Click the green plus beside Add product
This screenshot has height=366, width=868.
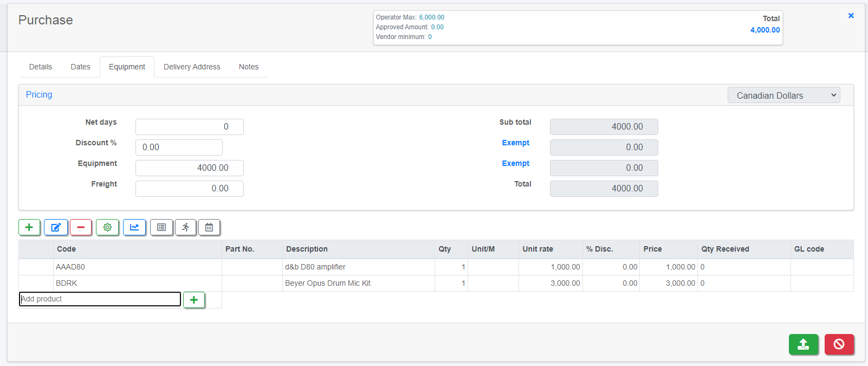point(194,300)
